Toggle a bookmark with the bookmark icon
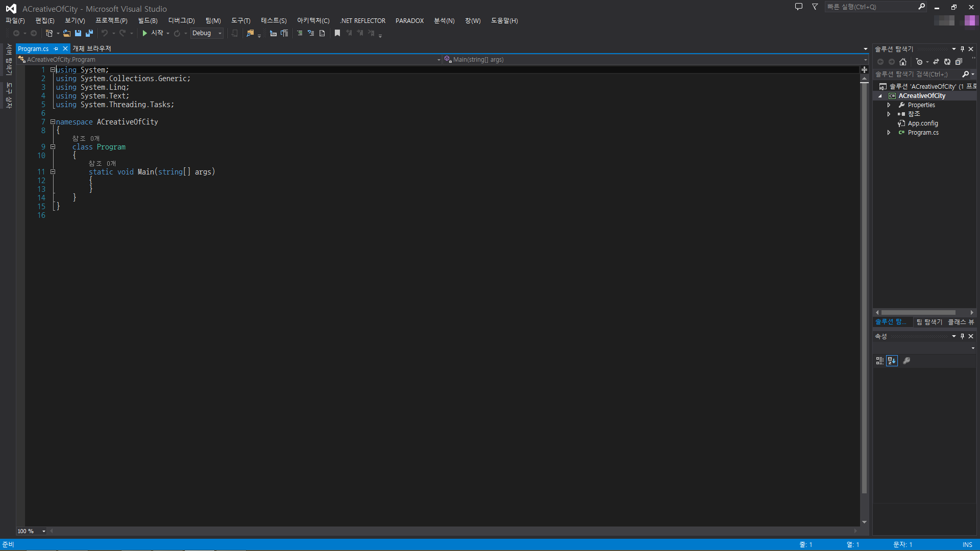 [x=337, y=33]
